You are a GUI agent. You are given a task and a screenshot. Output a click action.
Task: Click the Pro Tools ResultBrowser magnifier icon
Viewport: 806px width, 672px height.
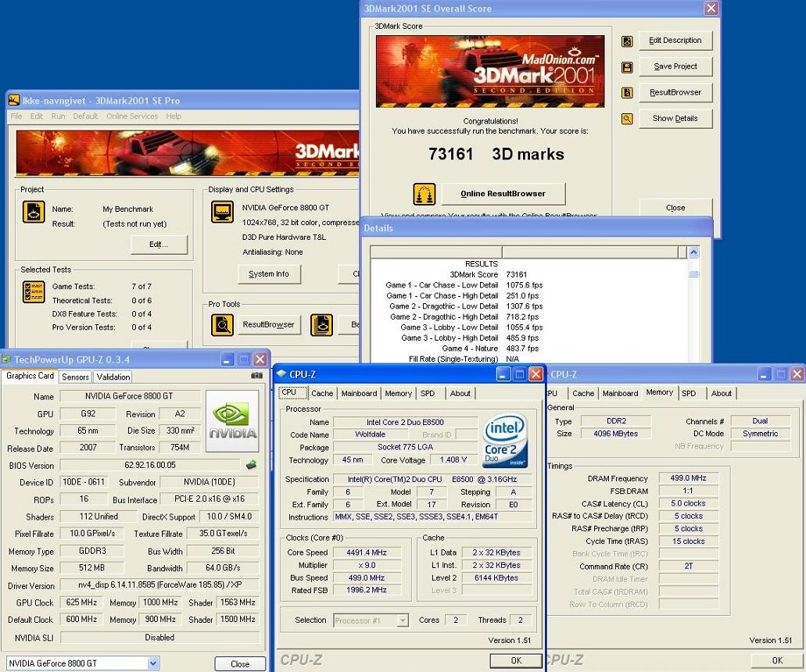[x=223, y=325]
